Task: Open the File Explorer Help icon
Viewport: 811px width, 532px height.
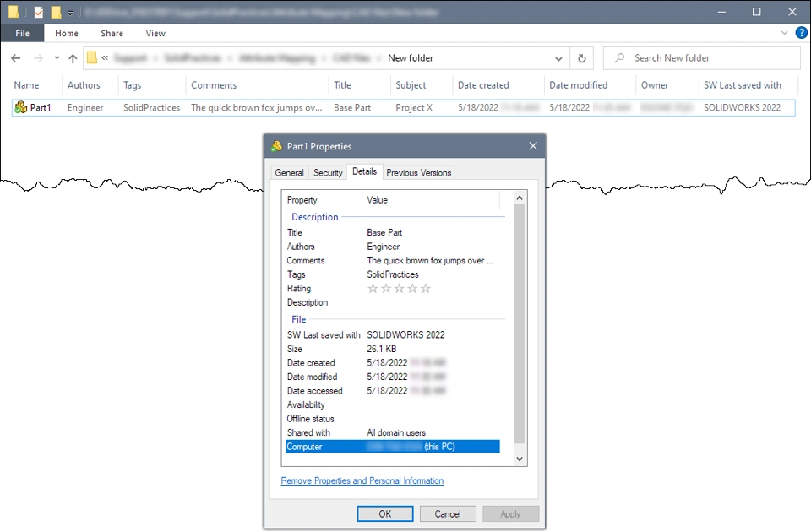Action: 801,33
